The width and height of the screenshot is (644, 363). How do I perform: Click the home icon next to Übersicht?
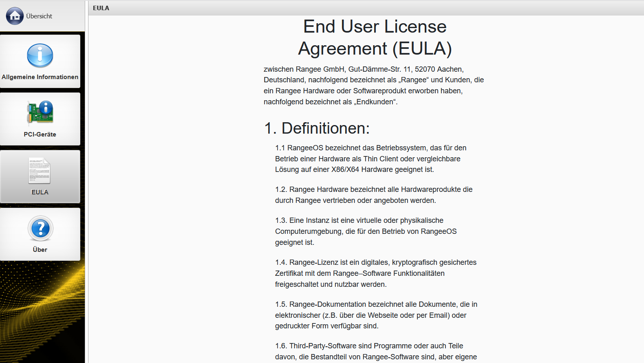tap(15, 16)
